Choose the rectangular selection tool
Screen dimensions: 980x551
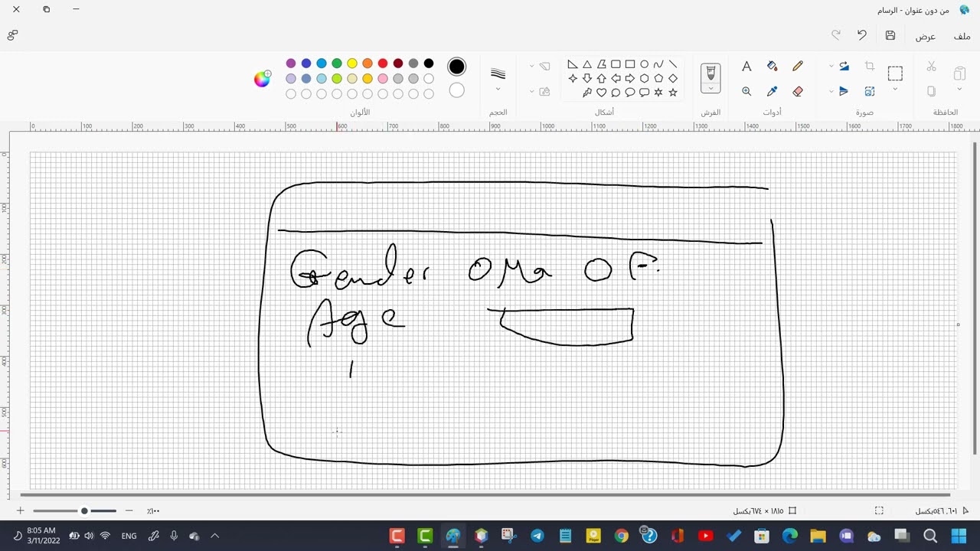point(895,73)
